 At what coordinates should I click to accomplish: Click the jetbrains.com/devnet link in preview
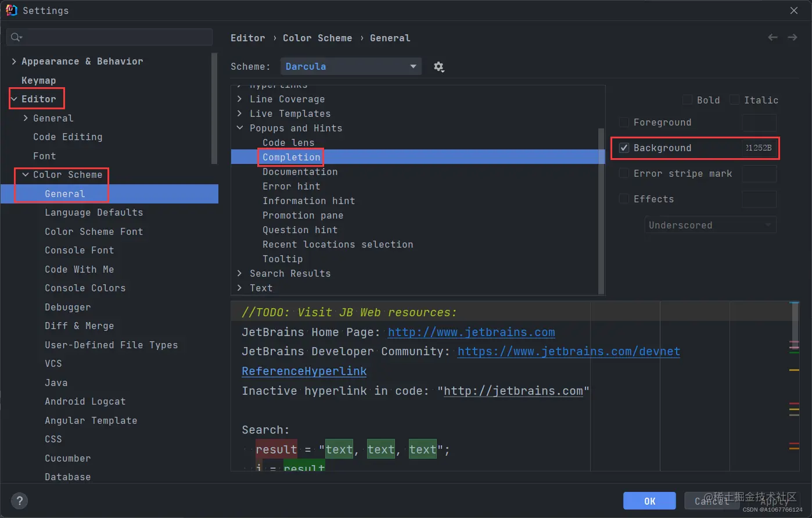coord(569,351)
